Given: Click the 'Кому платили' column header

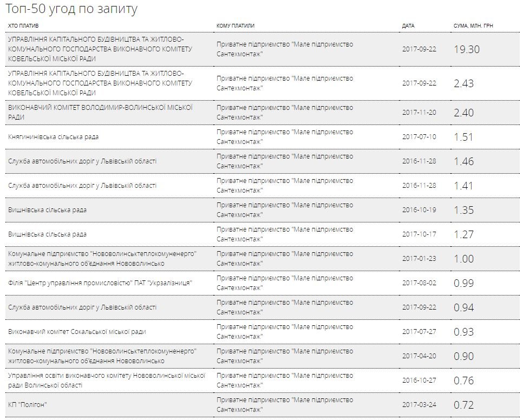Looking at the screenshot, I should 235,26.
